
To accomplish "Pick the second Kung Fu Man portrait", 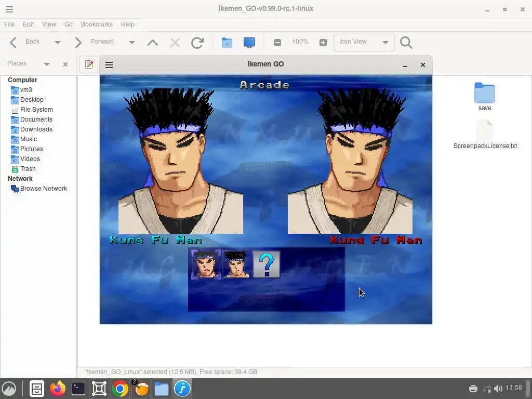I will point(236,264).
